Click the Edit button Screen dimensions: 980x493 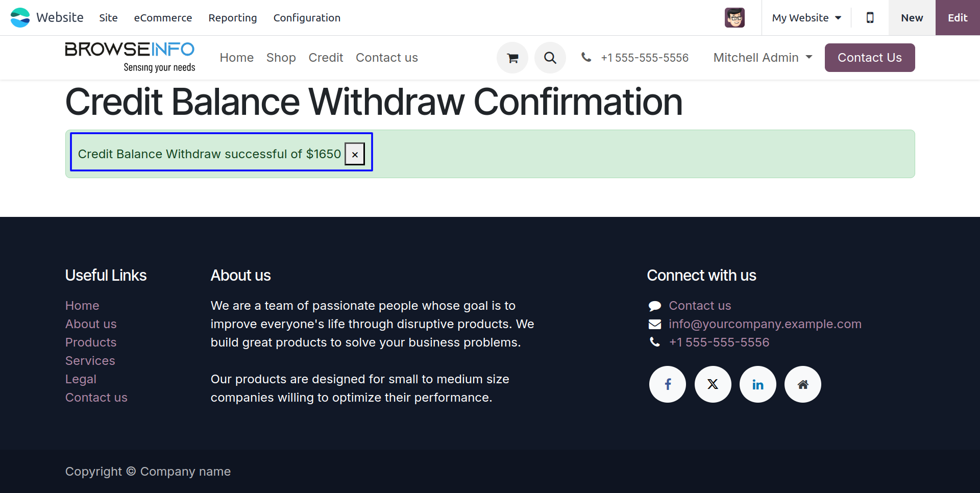(957, 18)
